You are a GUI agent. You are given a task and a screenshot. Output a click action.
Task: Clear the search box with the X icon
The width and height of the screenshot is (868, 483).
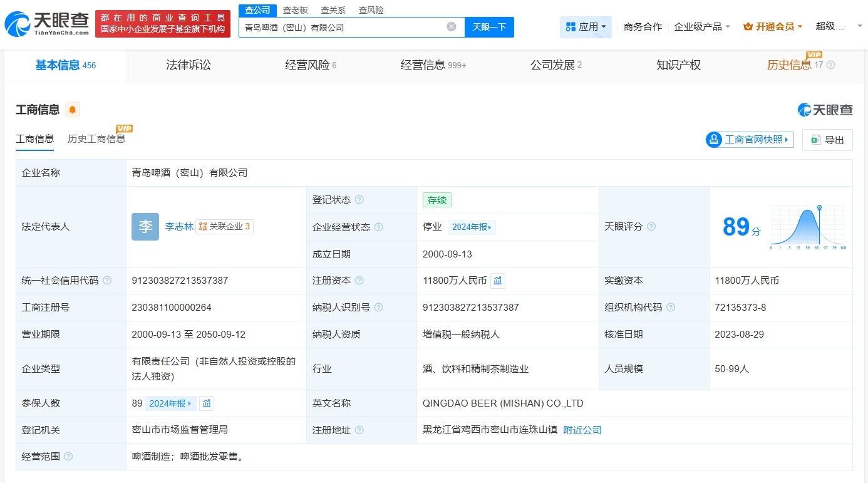coord(450,28)
